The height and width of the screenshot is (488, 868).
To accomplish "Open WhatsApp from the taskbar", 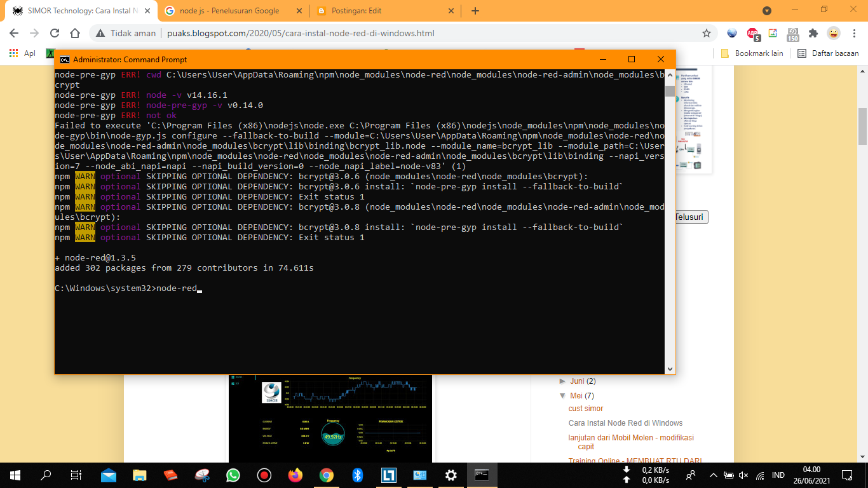I will [233, 475].
